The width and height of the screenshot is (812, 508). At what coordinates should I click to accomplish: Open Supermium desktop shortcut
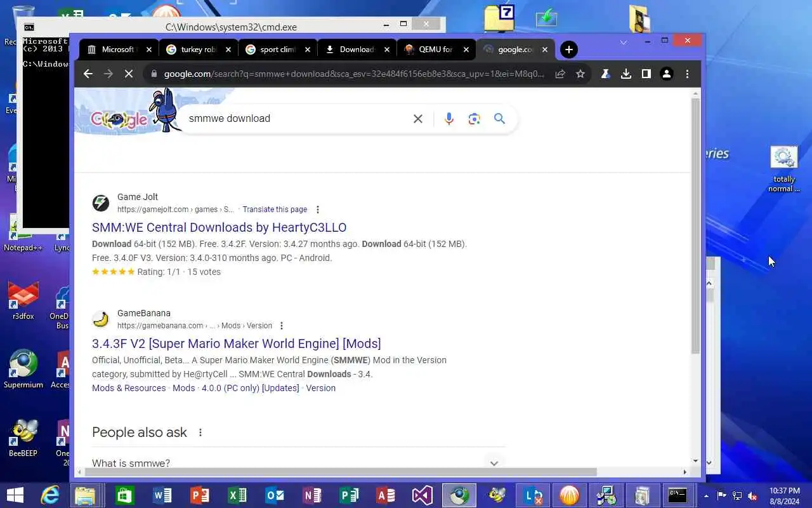tap(23, 369)
